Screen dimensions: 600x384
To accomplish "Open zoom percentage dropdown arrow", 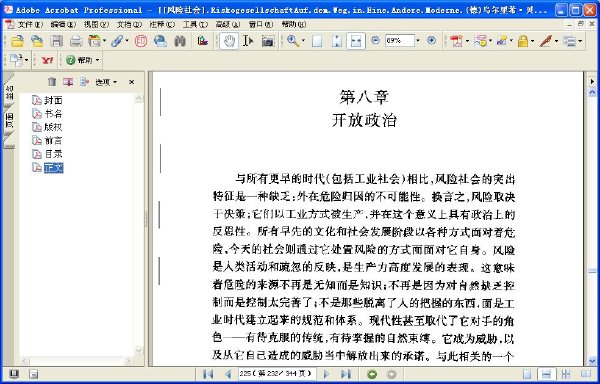I will pyautogui.click(x=417, y=41).
